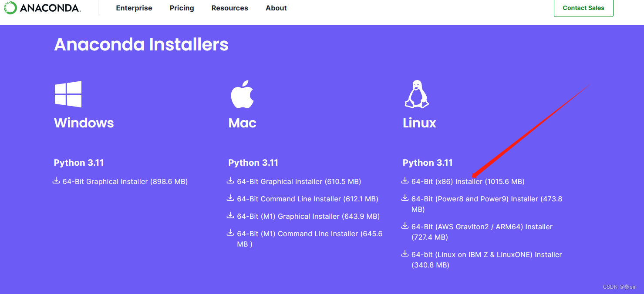Open the About menu

276,8
